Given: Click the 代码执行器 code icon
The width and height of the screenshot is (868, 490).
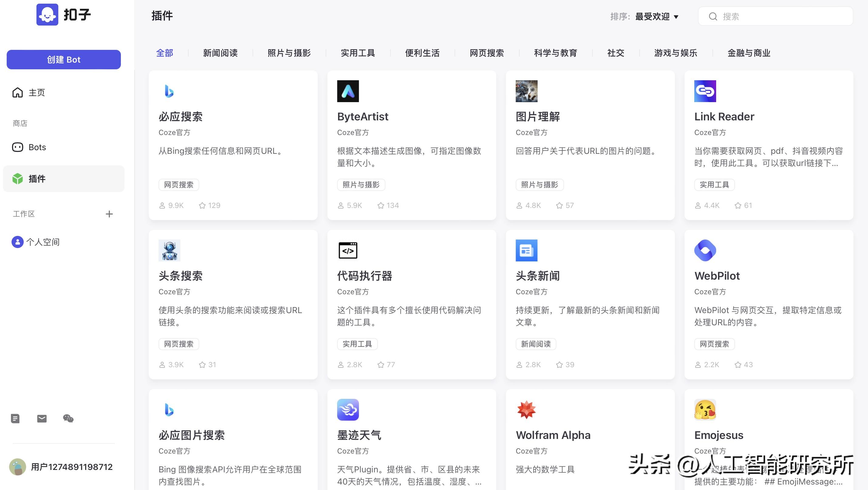Looking at the screenshot, I should tap(348, 250).
